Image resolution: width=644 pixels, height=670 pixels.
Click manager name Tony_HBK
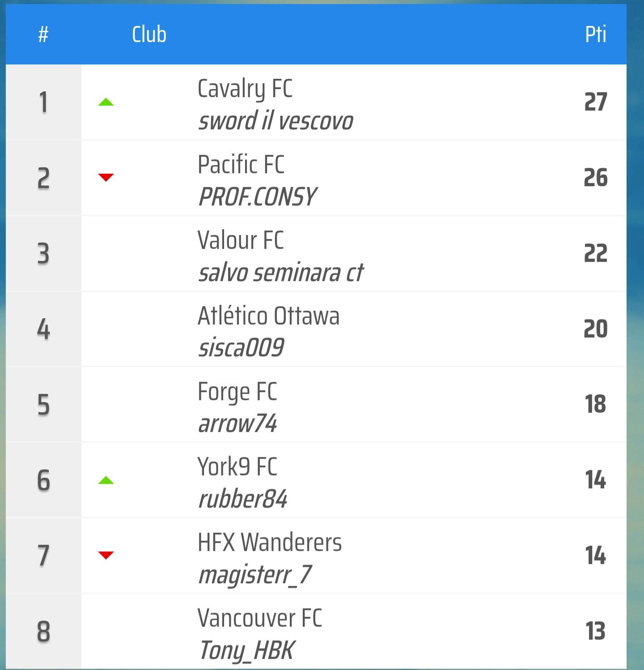pos(246,650)
